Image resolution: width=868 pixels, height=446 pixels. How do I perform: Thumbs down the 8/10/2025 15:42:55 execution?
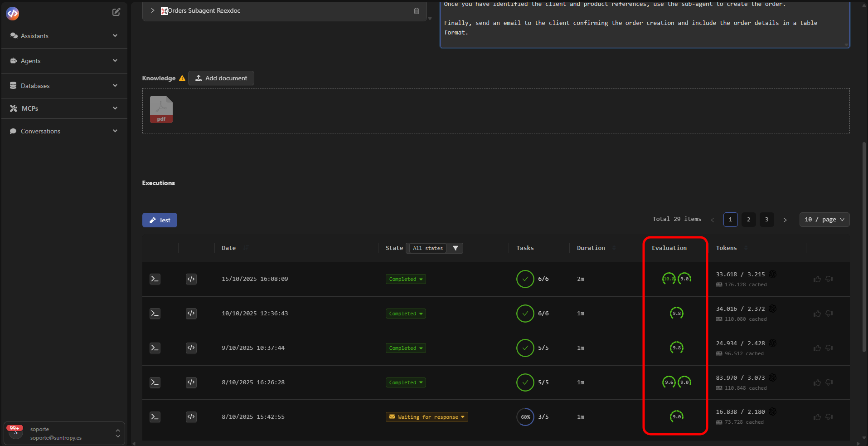(x=829, y=417)
